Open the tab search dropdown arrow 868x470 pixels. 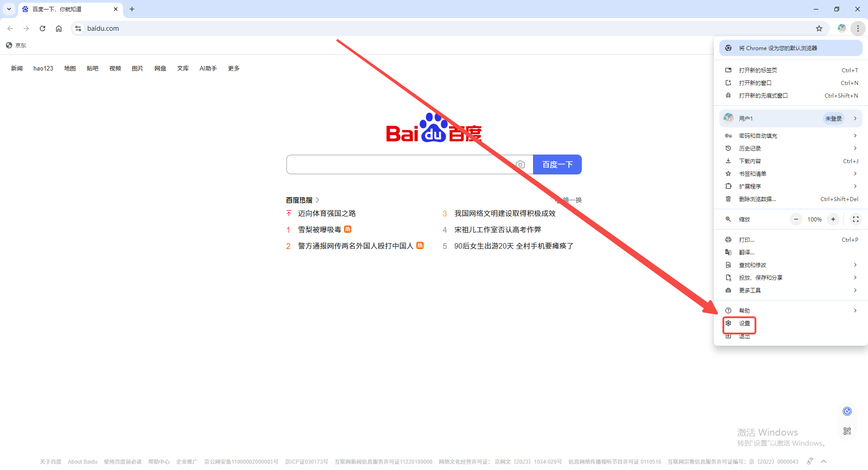click(9, 9)
